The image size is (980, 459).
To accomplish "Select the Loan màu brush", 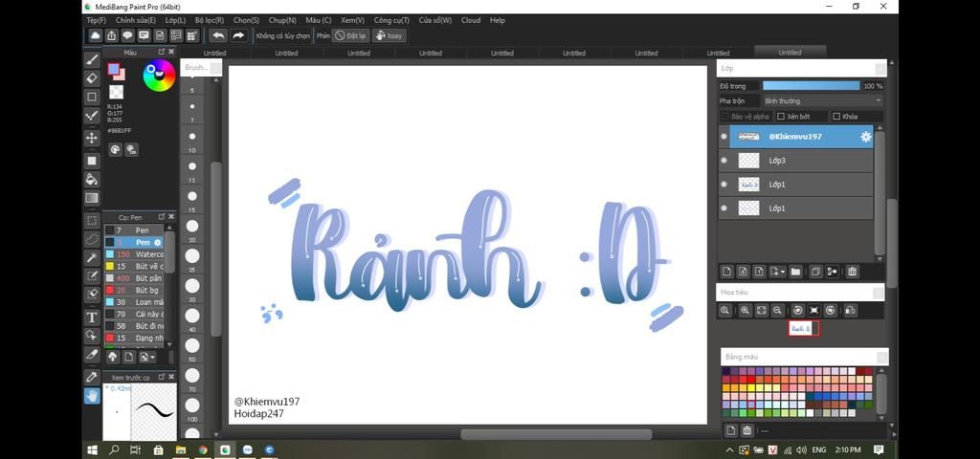I will (134, 301).
